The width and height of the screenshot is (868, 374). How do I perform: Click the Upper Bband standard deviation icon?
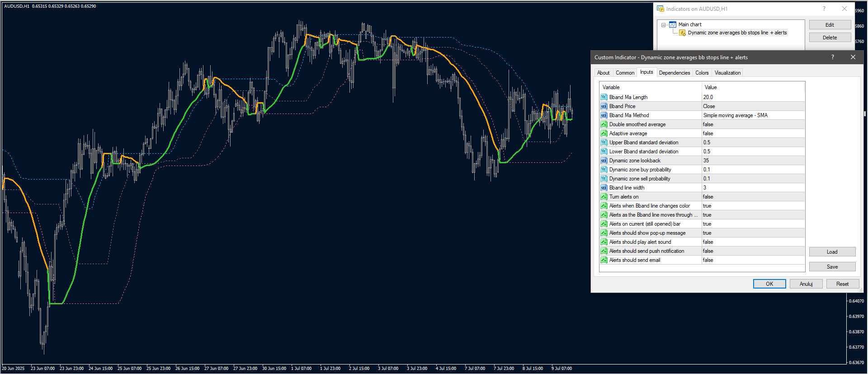click(x=604, y=142)
